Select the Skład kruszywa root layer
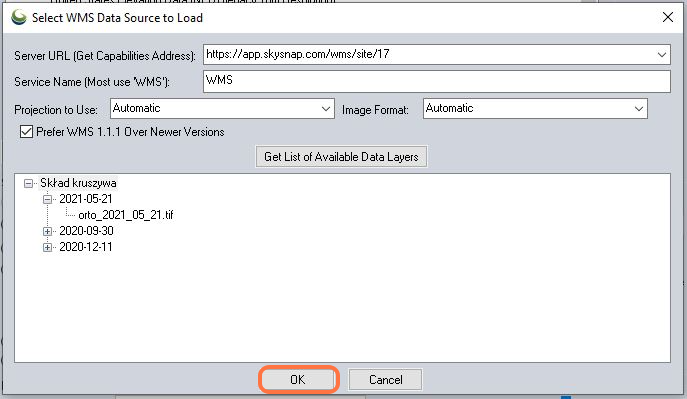 point(78,183)
